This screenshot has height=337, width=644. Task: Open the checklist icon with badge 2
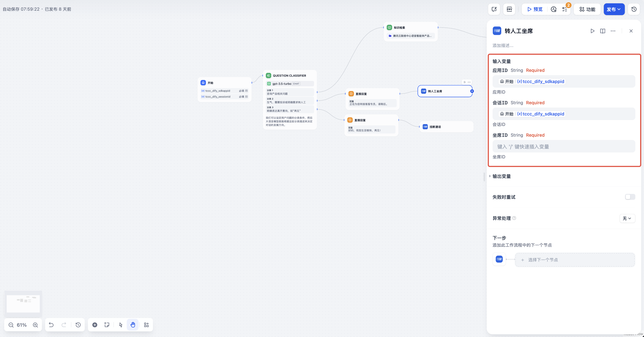point(565,9)
